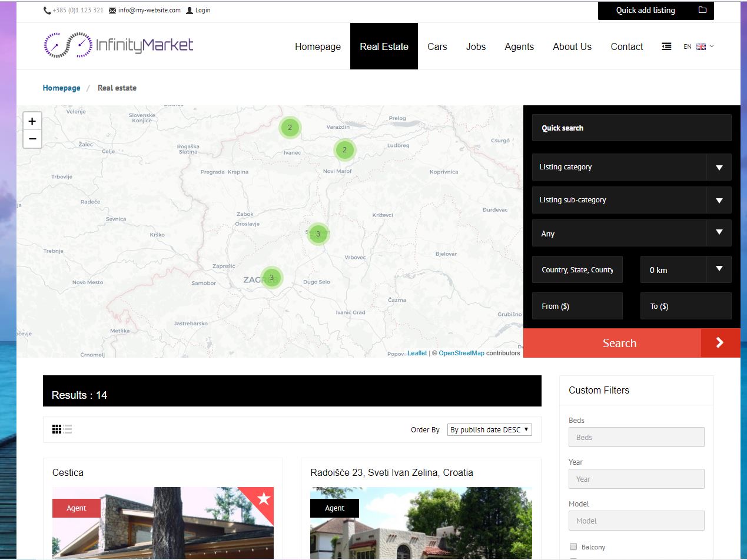747x560 pixels.
Task: Enable the Balcony checkbox
Action: tap(573, 546)
